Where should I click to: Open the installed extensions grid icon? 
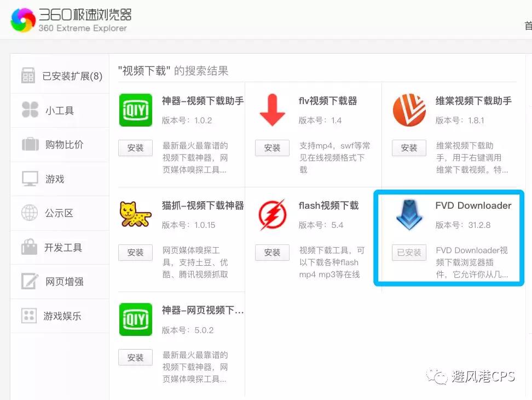[28, 76]
